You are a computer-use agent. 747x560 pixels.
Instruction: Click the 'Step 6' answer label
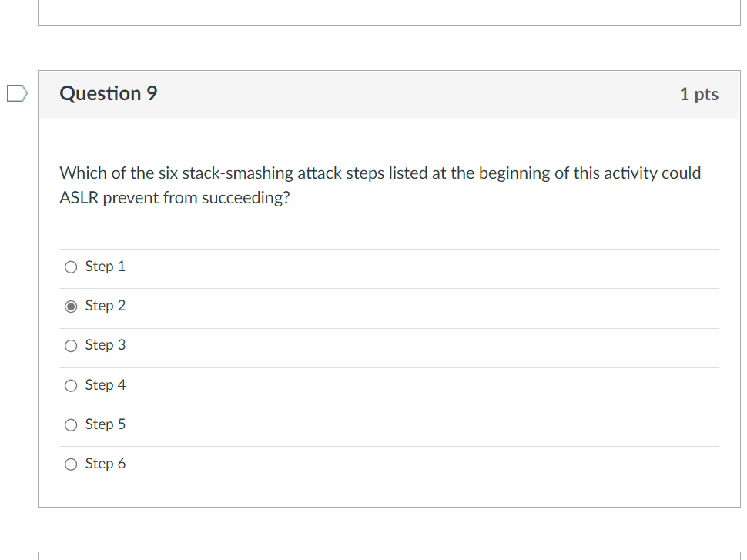[x=105, y=463]
